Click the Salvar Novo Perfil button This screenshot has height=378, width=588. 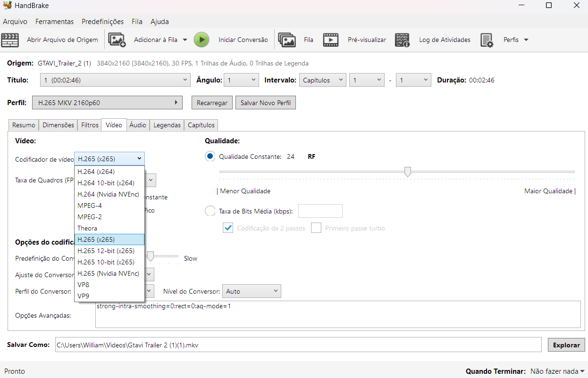[266, 103]
